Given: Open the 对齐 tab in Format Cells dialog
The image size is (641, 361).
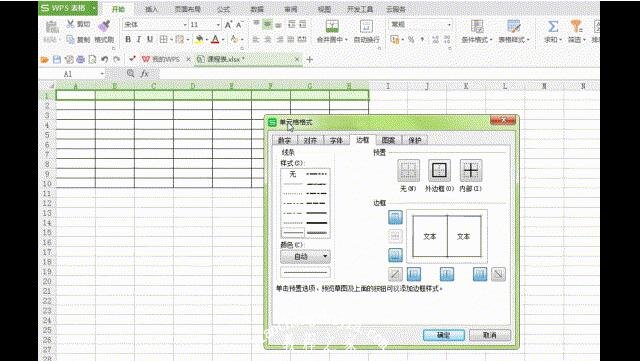Looking at the screenshot, I should tap(310, 140).
